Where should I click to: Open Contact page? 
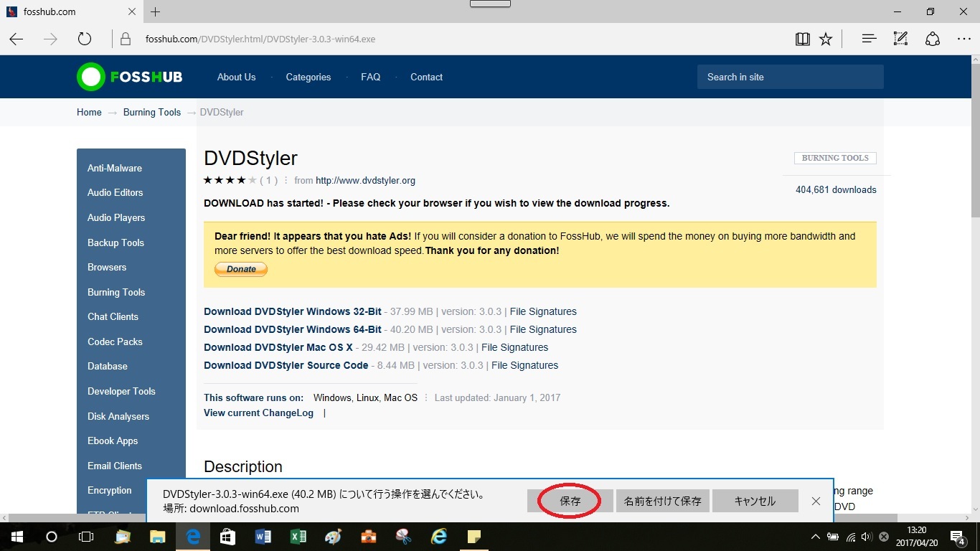tap(426, 77)
